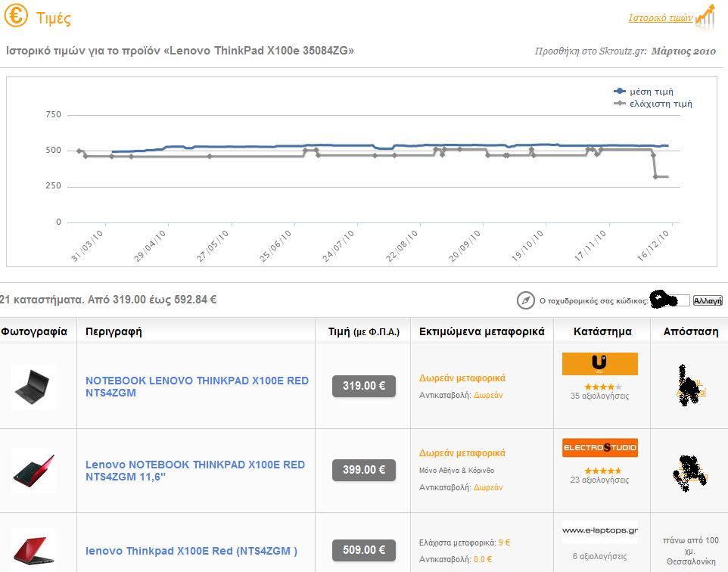The image size is (728, 572).
Task: Click the 21 καταστήματα price range summary
Action: 108,300
